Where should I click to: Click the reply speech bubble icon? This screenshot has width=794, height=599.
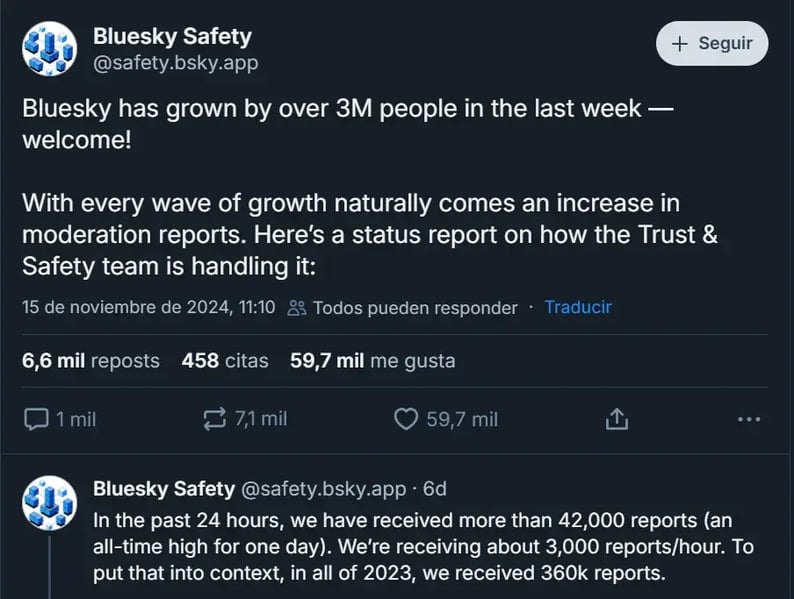pyautogui.click(x=36, y=419)
